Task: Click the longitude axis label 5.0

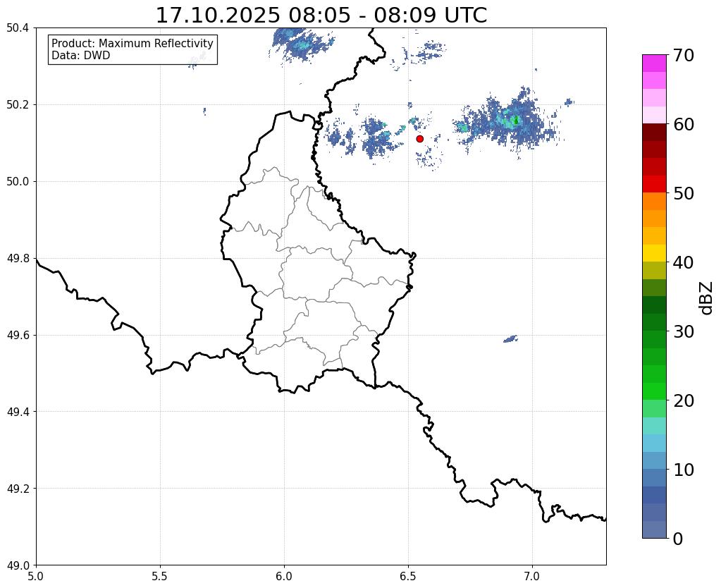Action: pos(36,576)
